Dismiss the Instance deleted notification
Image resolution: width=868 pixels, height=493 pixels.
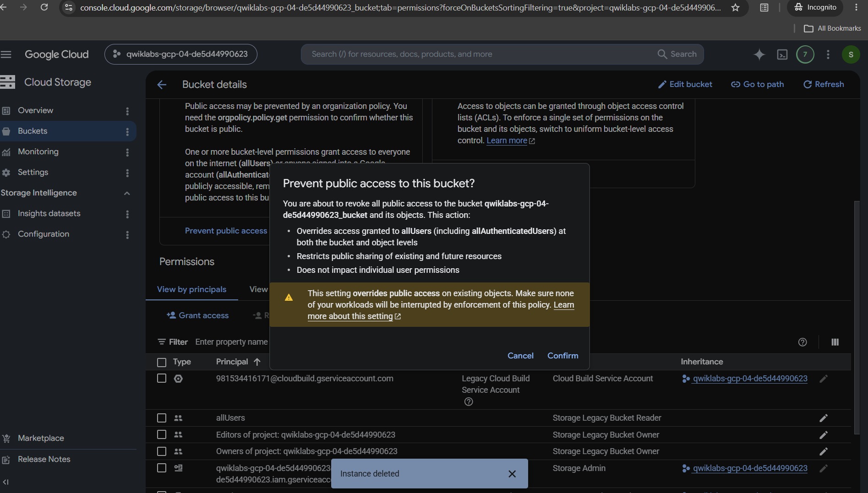click(x=512, y=474)
